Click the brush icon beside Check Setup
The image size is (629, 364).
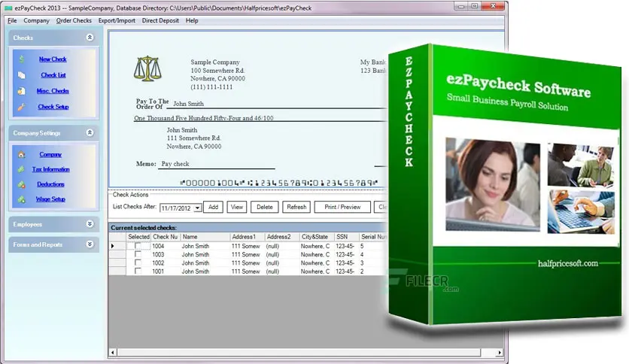(21, 107)
